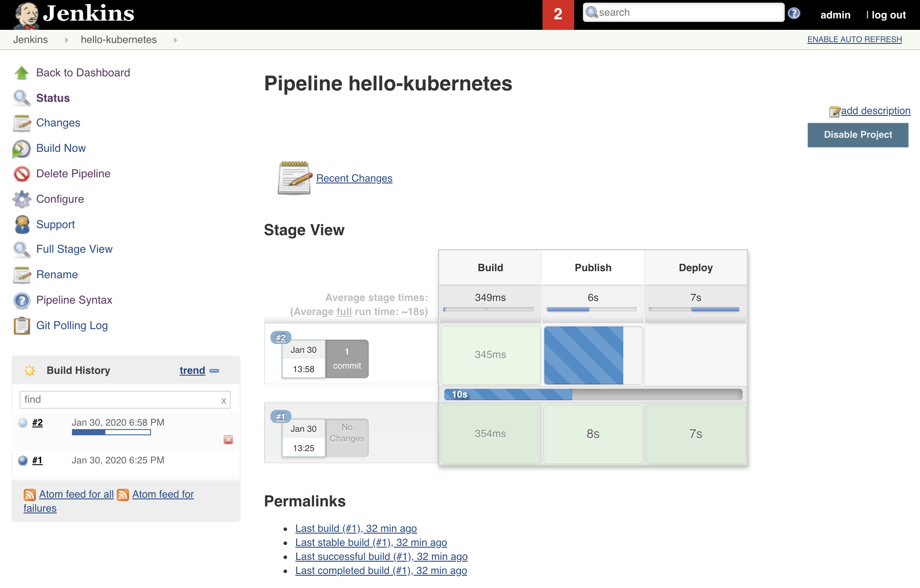Trigger Build Now from sidebar

[61, 148]
